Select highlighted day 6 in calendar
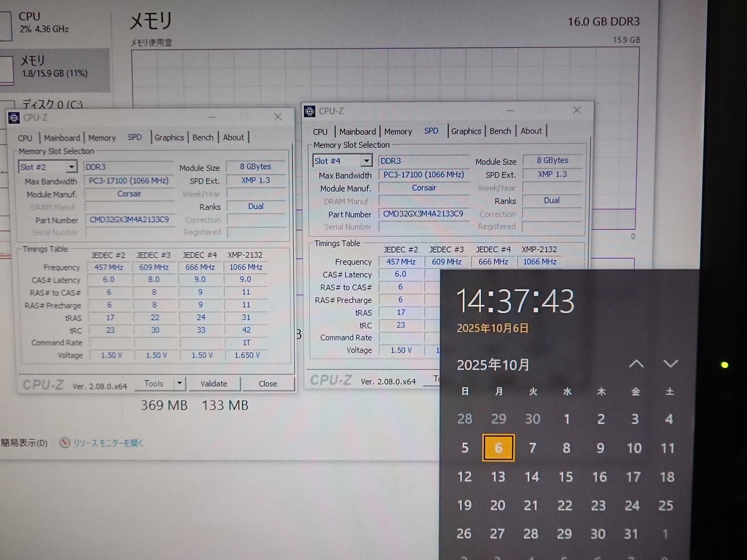This screenshot has height=560, width=747. (498, 448)
